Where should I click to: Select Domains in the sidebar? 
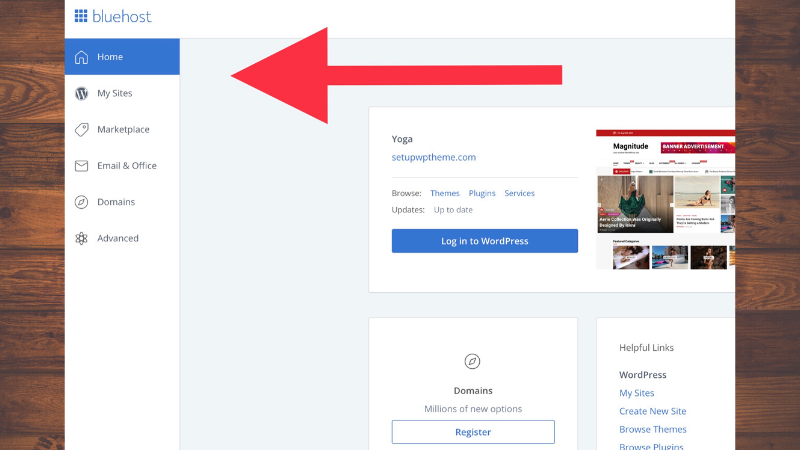(122, 202)
